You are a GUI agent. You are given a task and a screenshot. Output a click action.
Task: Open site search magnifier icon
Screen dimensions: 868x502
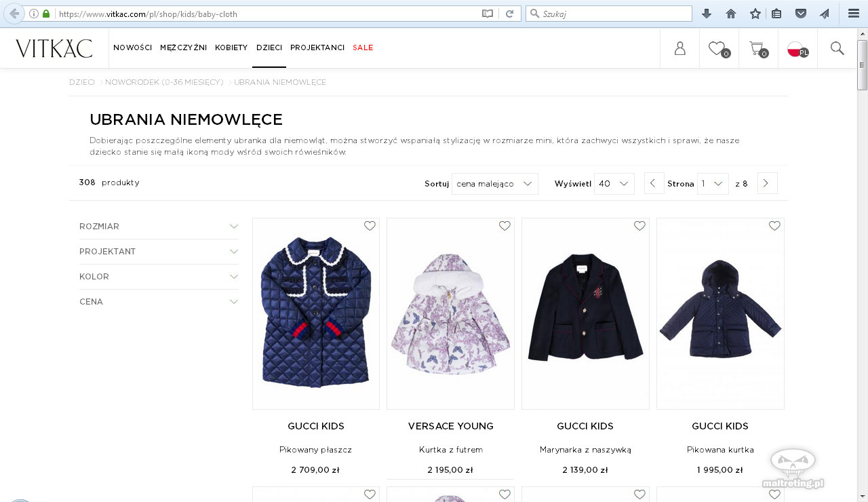click(837, 48)
